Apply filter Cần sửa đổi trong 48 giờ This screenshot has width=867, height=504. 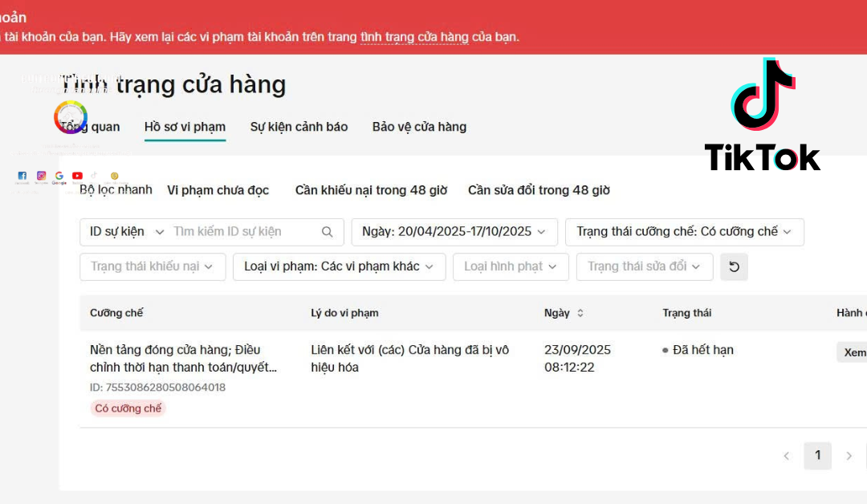(x=539, y=191)
